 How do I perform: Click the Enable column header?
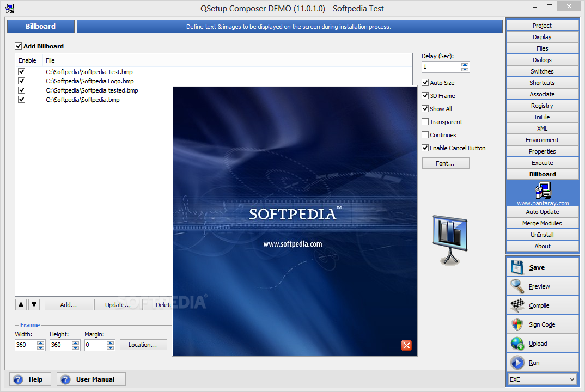pyautogui.click(x=28, y=60)
